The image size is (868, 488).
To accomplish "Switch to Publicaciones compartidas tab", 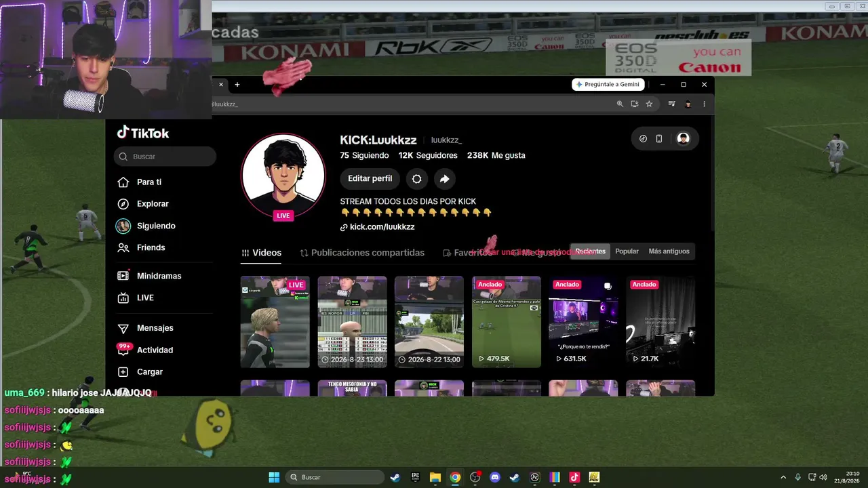I will tap(362, 253).
